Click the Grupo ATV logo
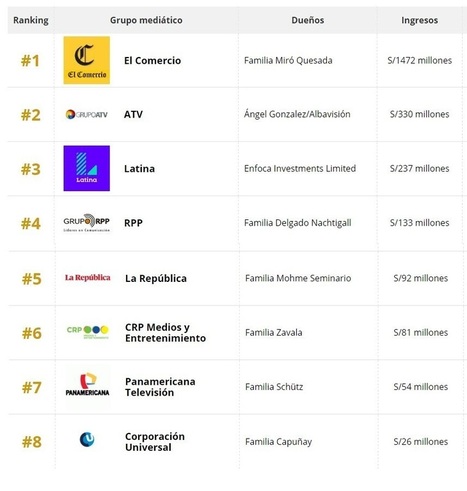 87,115
